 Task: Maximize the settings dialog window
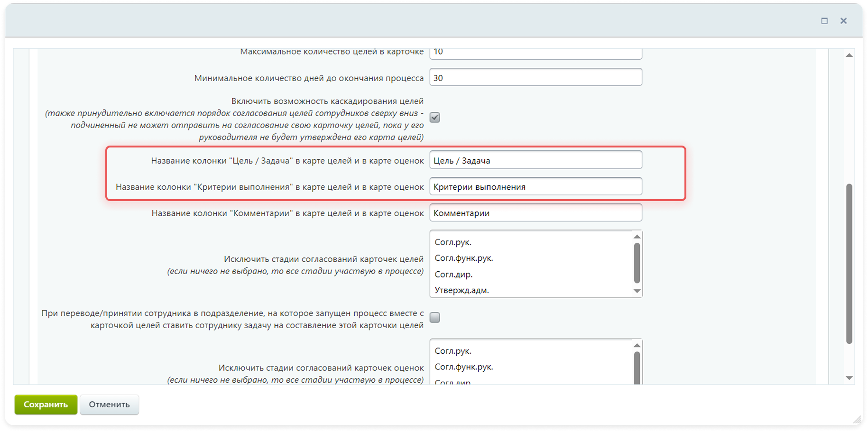click(x=824, y=21)
